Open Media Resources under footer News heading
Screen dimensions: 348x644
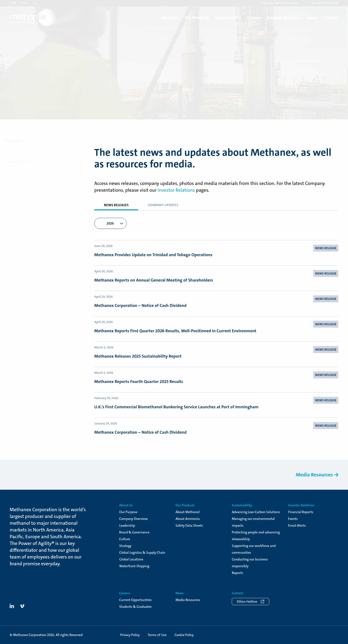(x=188, y=600)
